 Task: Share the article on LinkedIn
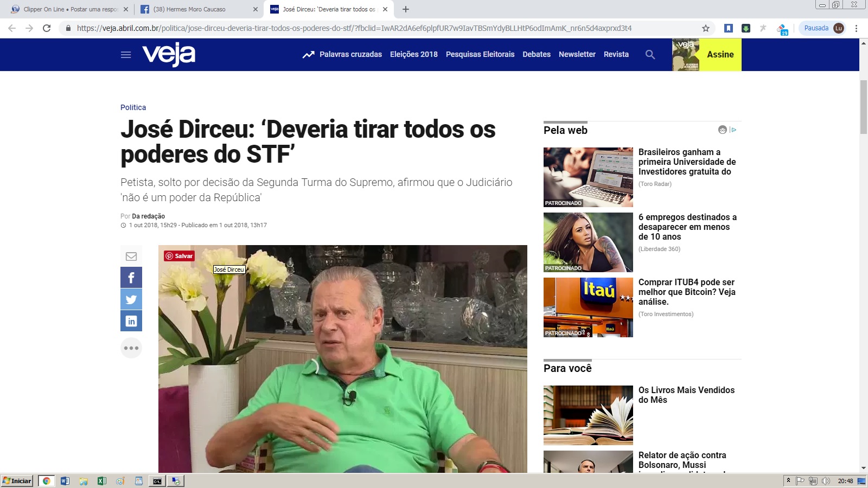coord(131,321)
